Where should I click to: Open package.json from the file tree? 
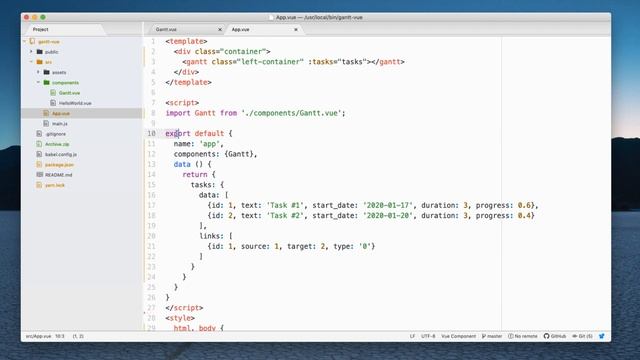[59, 164]
